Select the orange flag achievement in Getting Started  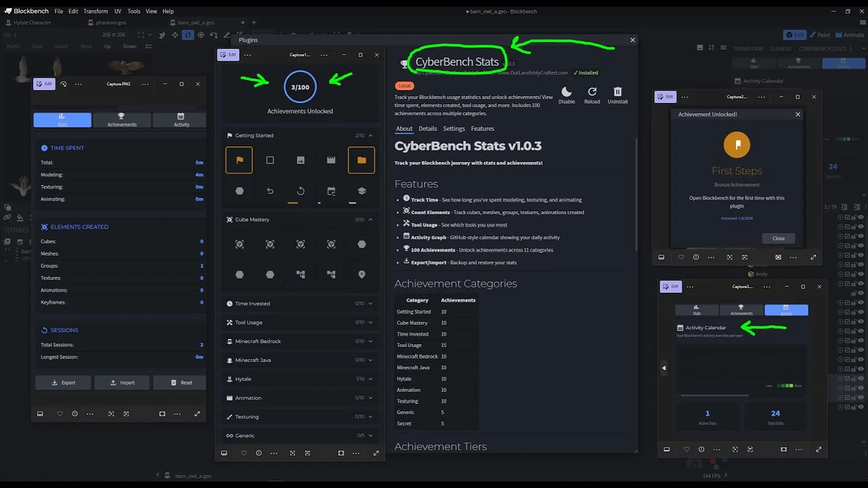click(x=239, y=160)
